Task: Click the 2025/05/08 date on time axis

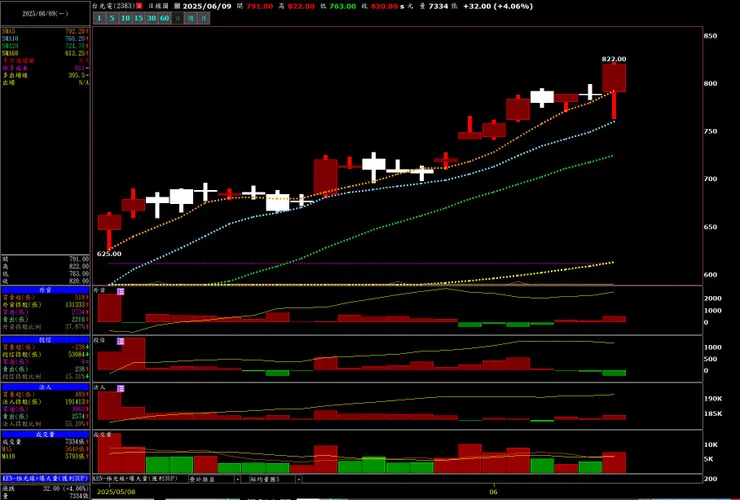Action: coord(116,492)
